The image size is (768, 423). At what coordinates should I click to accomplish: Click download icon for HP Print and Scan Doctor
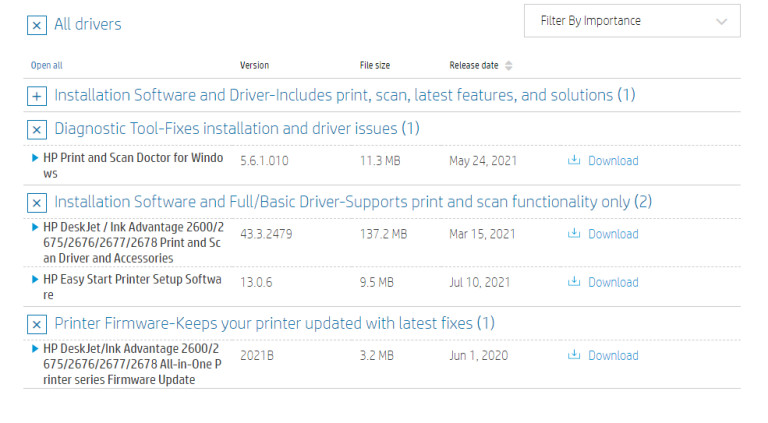coord(574,160)
